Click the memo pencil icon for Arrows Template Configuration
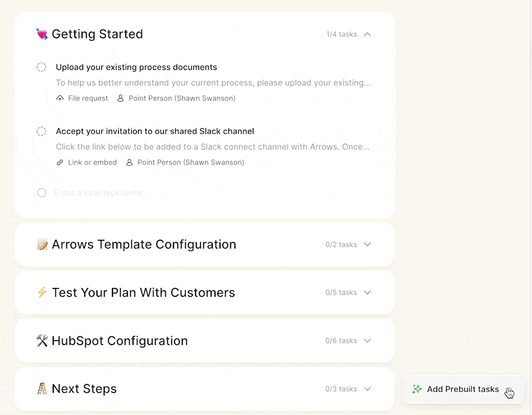This screenshot has width=532, height=415. tap(42, 245)
